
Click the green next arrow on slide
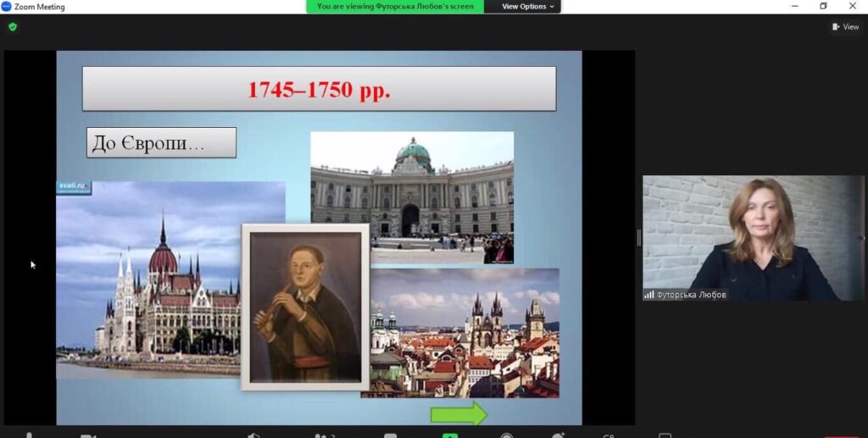459,413
